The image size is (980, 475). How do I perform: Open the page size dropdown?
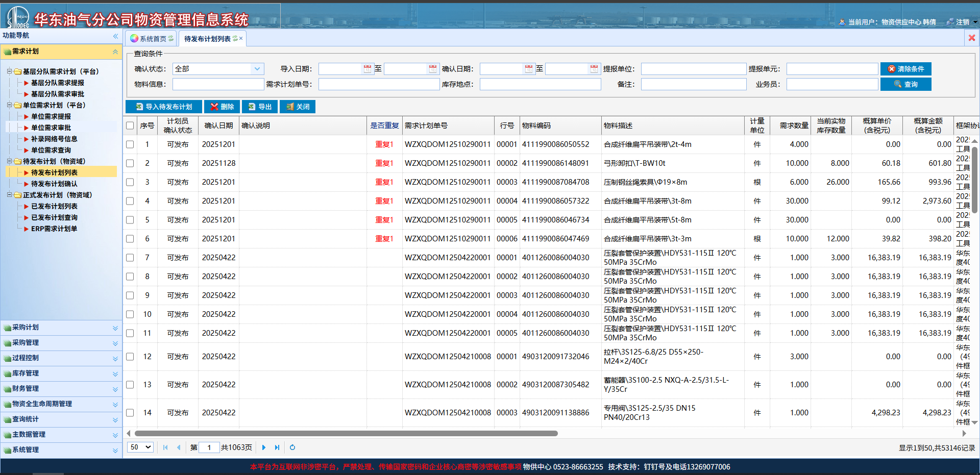[140, 447]
